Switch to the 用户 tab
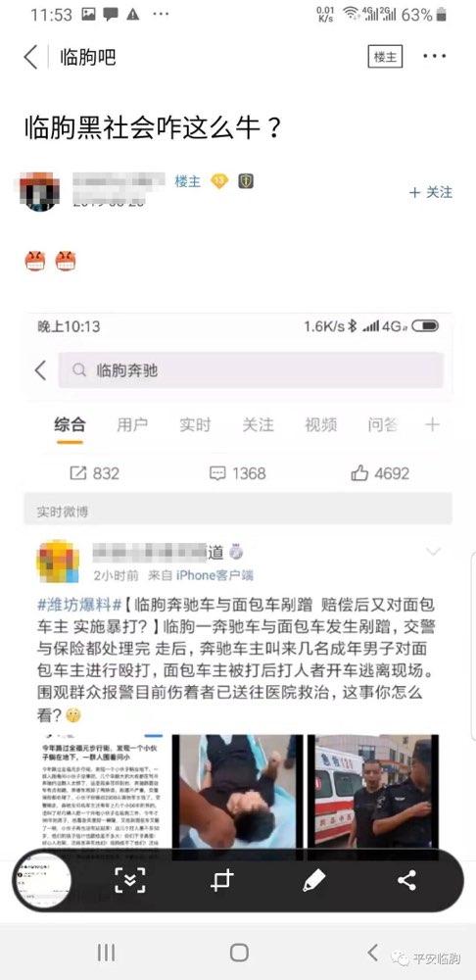Image resolution: width=476 pixels, height=980 pixels. point(132,425)
